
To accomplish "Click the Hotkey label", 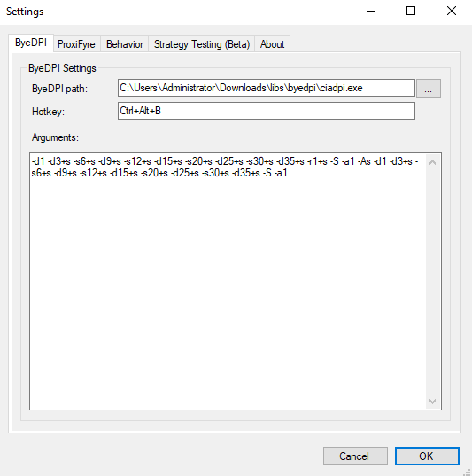I will click(x=48, y=112).
